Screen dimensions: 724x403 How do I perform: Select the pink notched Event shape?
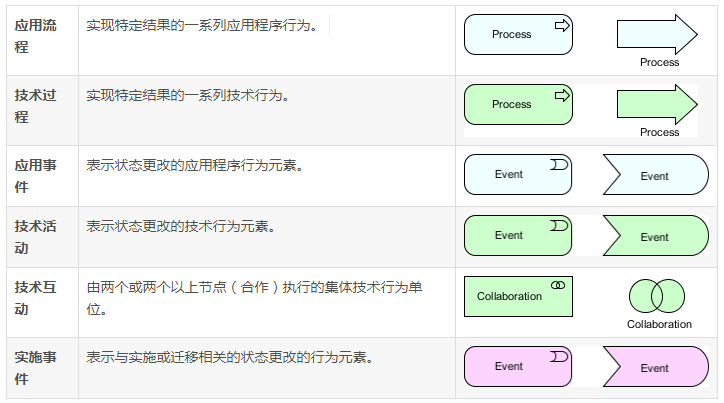pyautogui.click(x=656, y=367)
